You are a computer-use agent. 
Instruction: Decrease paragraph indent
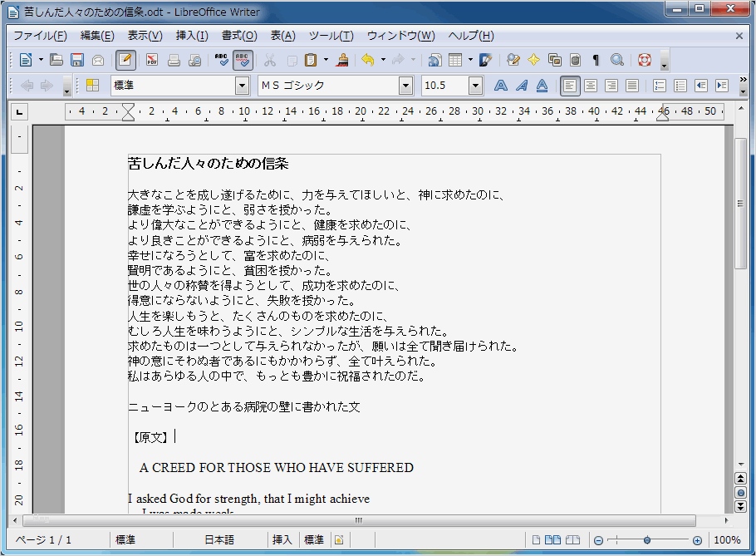click(701, 86)
